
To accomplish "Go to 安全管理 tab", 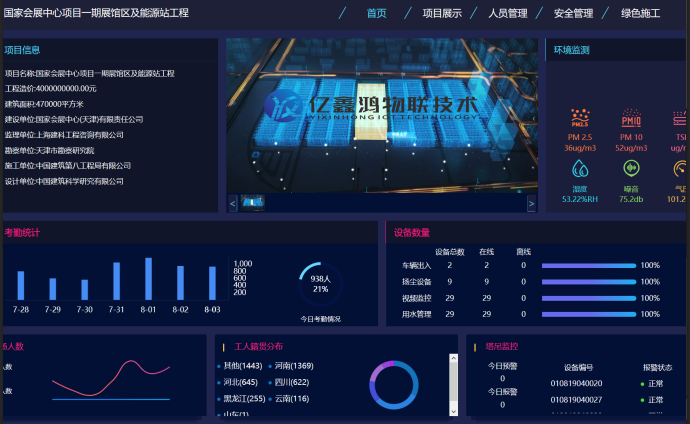I will click(573, 13).
